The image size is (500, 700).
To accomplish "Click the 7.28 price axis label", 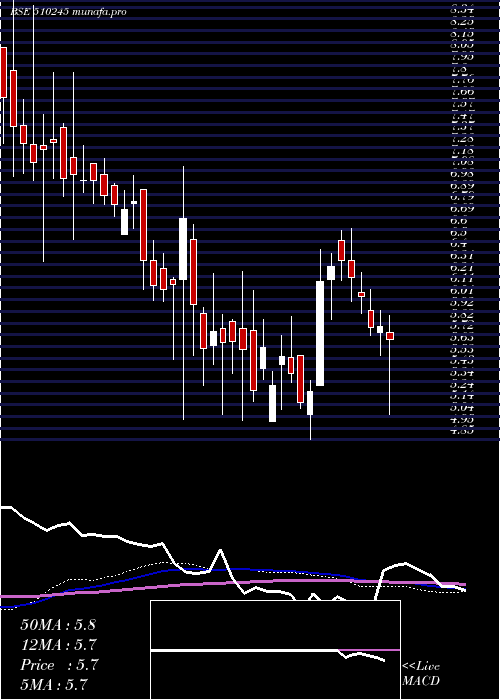I will click(x=462, y=139).
